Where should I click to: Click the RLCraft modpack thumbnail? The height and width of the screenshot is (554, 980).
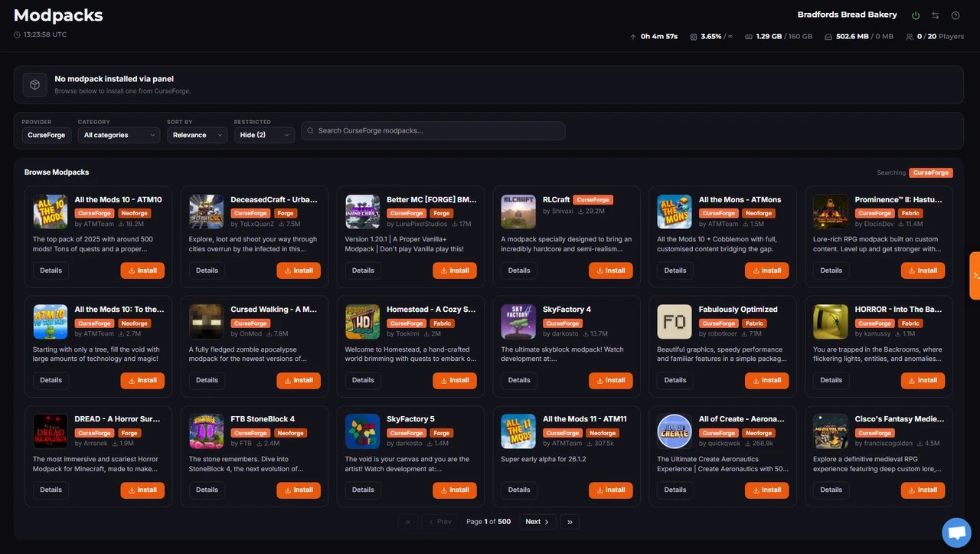pos(519,211)
